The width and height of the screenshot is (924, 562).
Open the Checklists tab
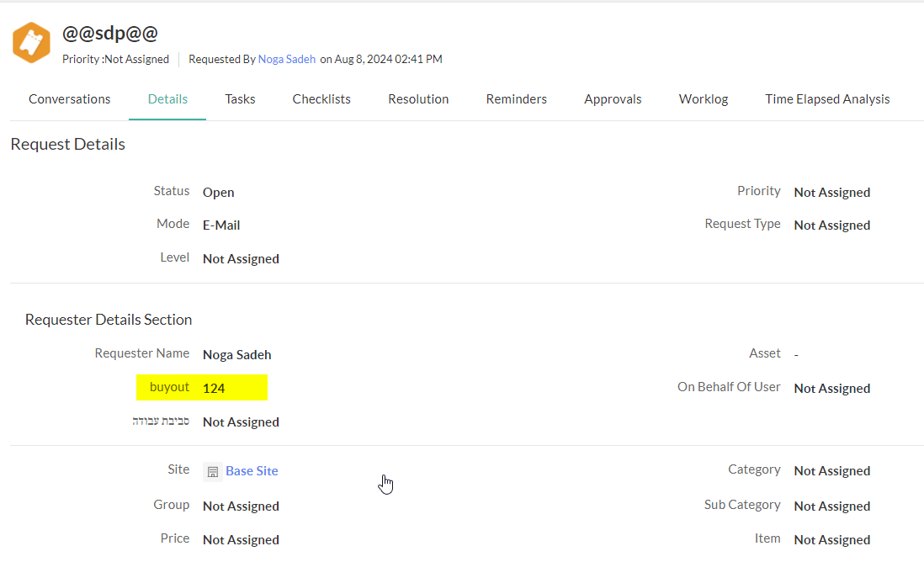tap(321, 99)
